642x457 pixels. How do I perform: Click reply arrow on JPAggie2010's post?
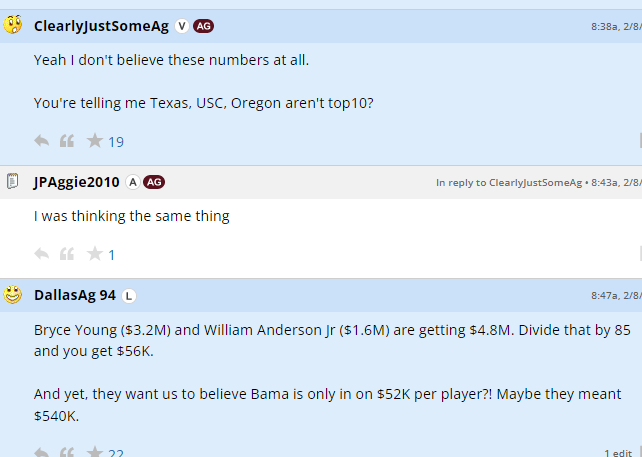click(x=42, y=254)
